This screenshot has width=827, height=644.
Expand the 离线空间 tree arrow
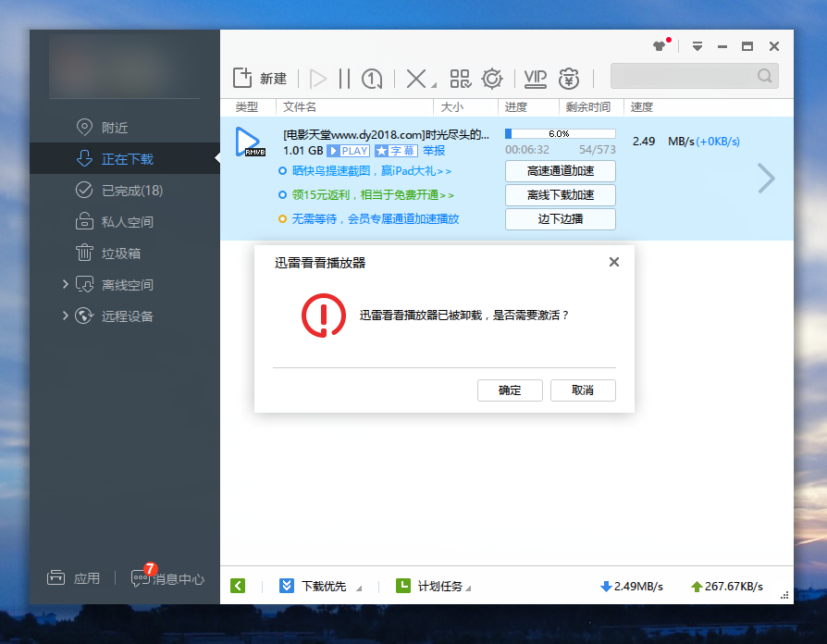pyautogui.click(x=66, y=284)
